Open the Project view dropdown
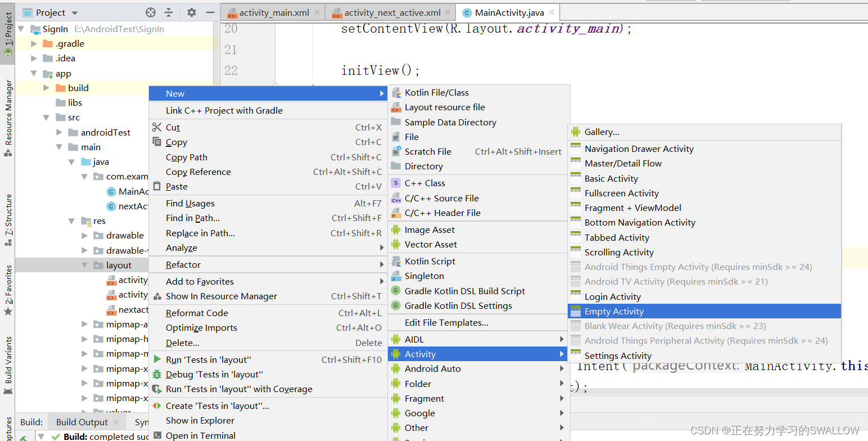 (x=75, y=13)
